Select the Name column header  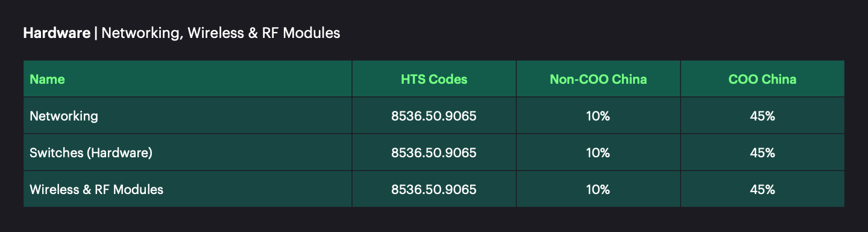(x=47, y=79)
